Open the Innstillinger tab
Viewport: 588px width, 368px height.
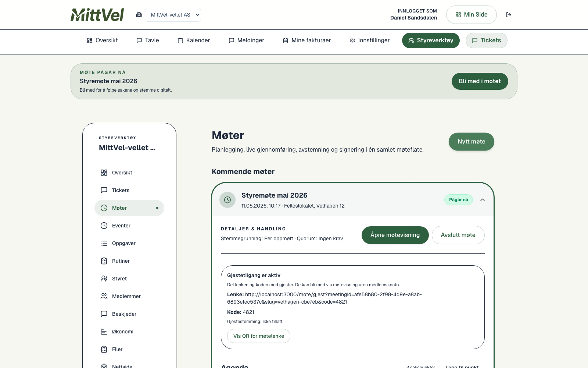pyautogui.click(x=370, y=40)
